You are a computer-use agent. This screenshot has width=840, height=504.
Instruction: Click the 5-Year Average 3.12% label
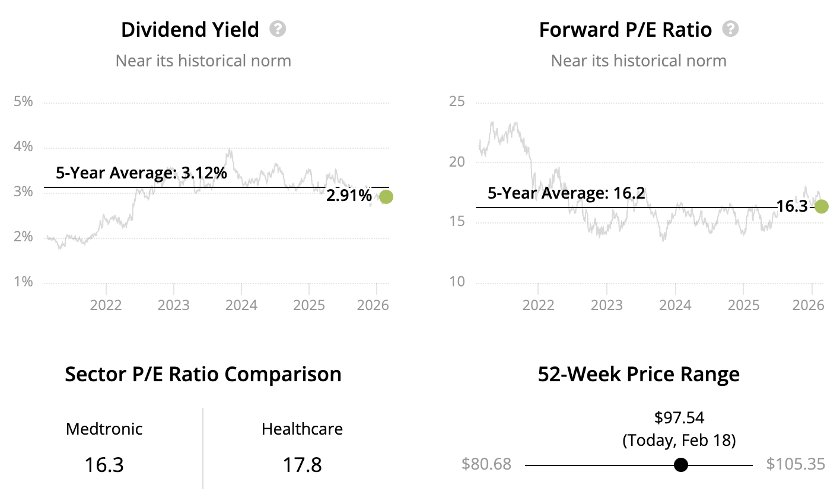click(141, 173)
